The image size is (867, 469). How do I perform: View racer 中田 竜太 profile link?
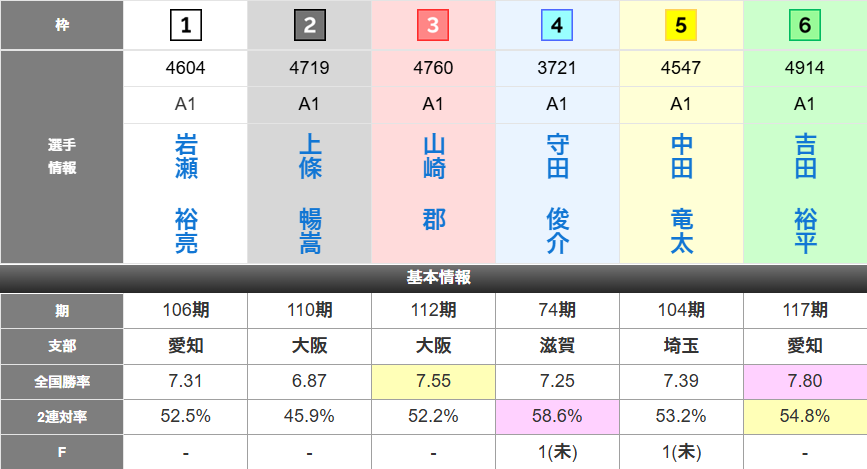pyautogui.click(x=681, y=194)
